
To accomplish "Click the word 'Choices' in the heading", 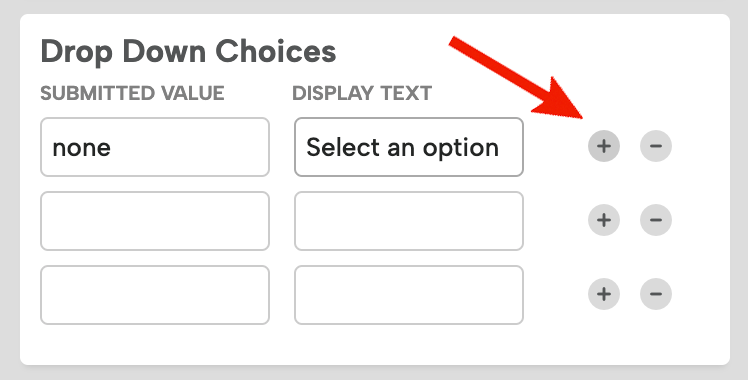I will 276,51.
